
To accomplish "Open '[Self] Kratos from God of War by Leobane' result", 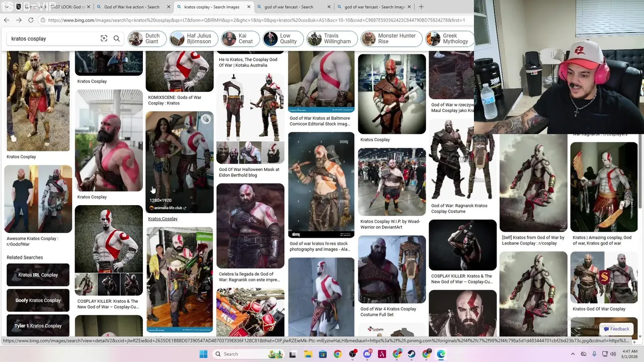I will 533,240.
